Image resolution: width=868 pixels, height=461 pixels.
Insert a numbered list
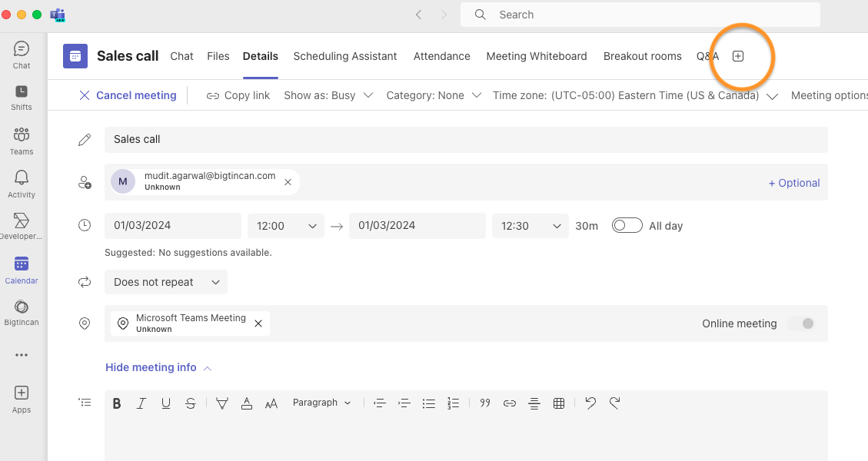pyautogui.click(x=454, y=403)
